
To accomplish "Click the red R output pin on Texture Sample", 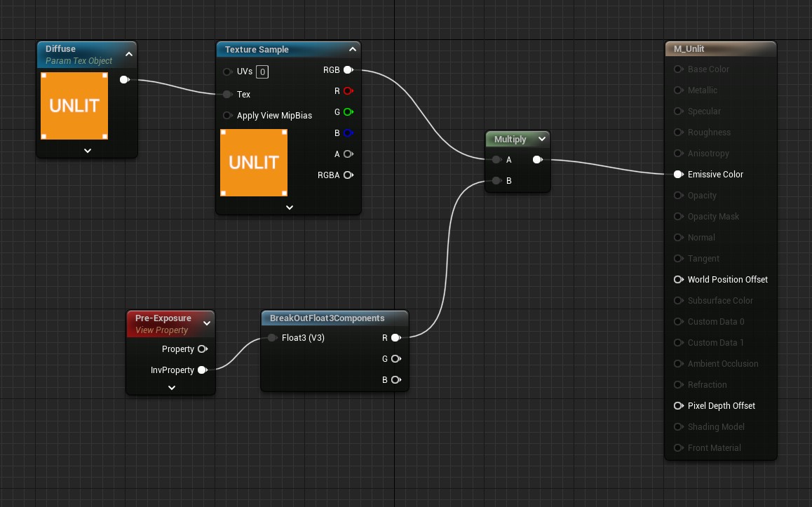I will [x=348, y=91].
